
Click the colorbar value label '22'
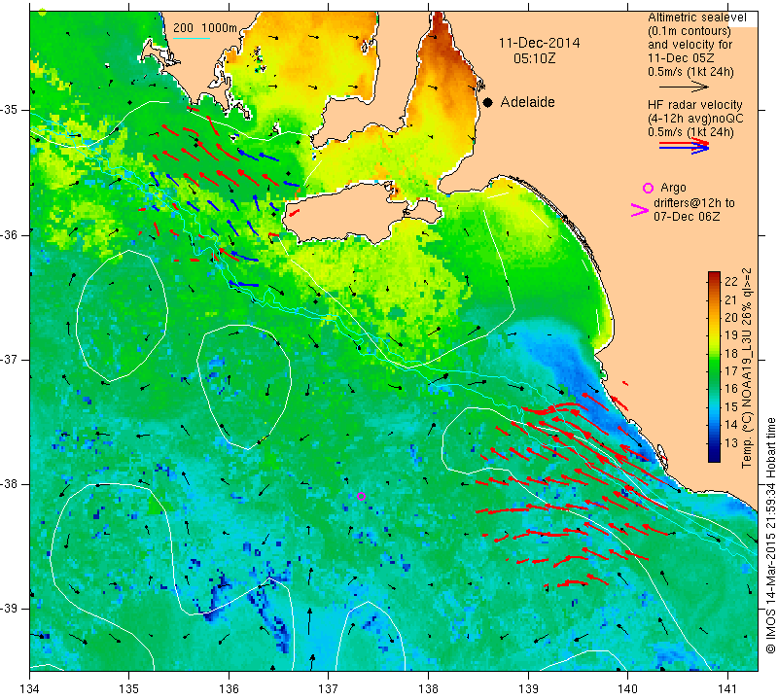(x=731, y=281)
